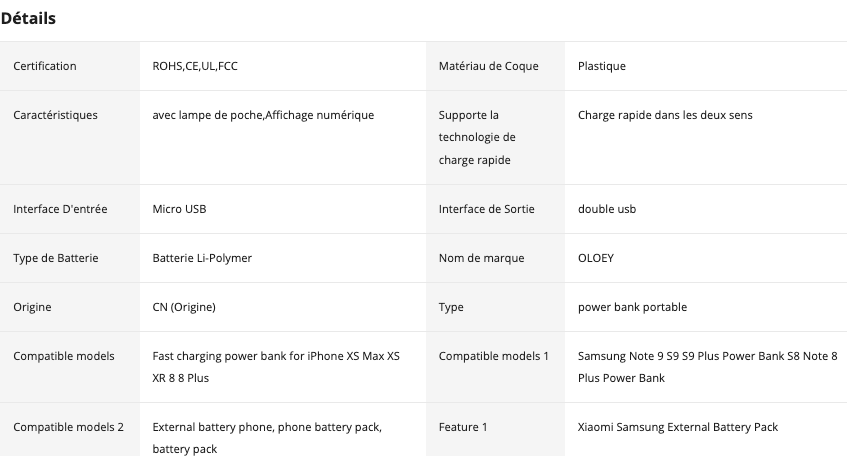
Task: Click 'Supporte la technologie de charge rapide' label
Action: [x=477, y=137]
